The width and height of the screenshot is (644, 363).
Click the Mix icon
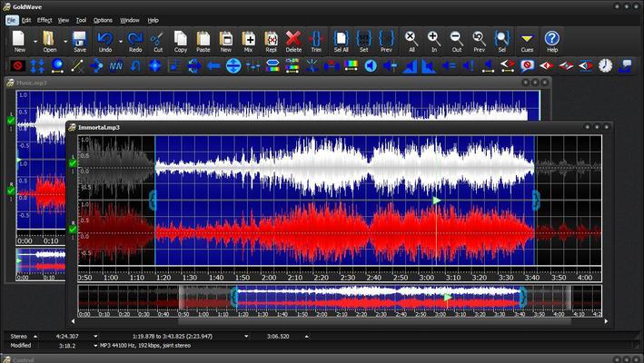248,42
